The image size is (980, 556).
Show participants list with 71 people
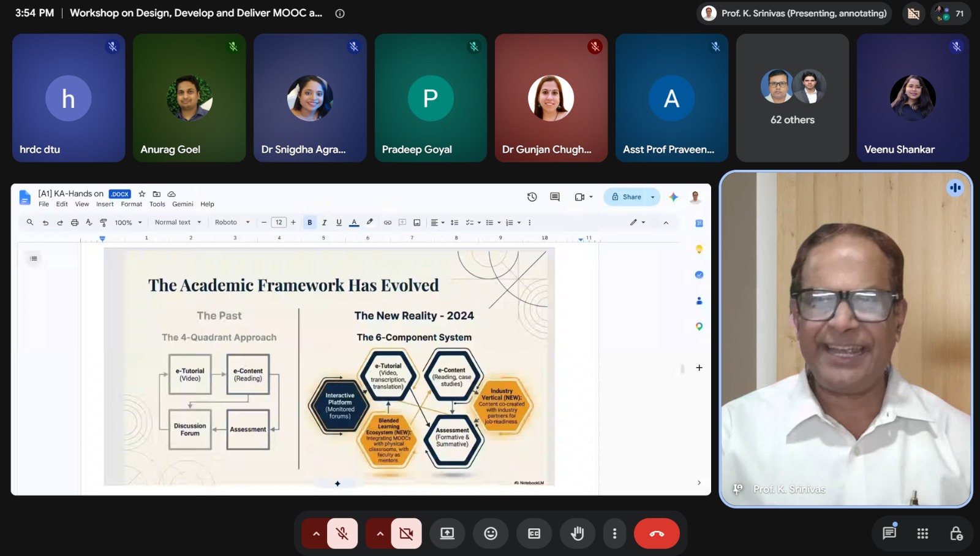(951, 13)
